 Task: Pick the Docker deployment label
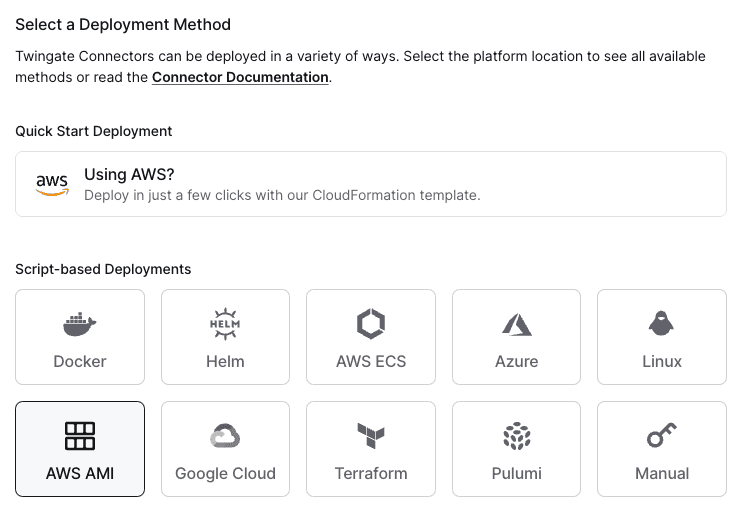[79, 361]
